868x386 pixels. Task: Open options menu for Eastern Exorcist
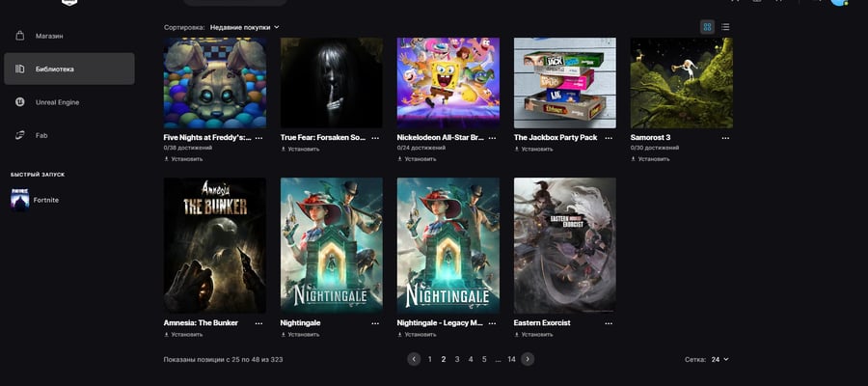(x=609, y=323)
